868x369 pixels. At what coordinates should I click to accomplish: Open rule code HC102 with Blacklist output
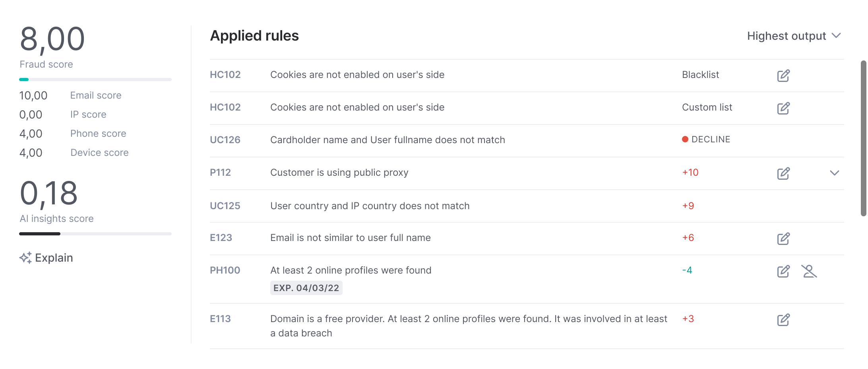click(x=225, y=75)
